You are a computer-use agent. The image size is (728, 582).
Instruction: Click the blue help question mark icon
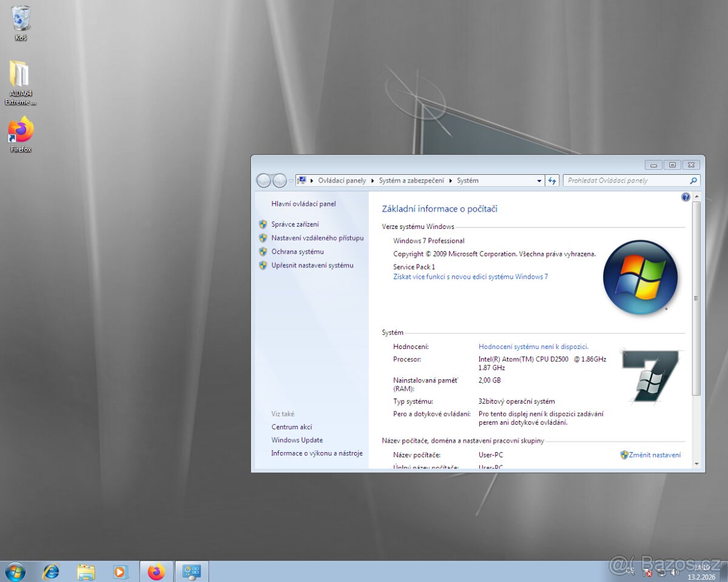[685, 197]
